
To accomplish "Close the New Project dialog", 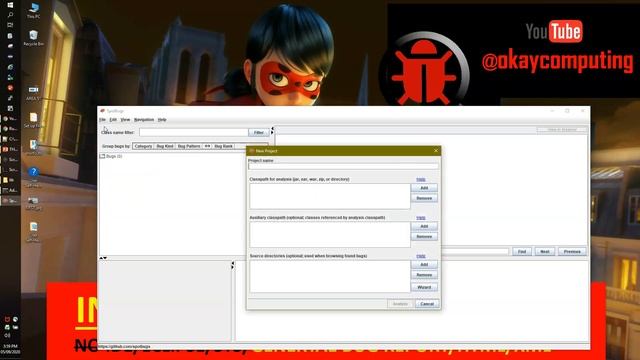I will [436, 151].
